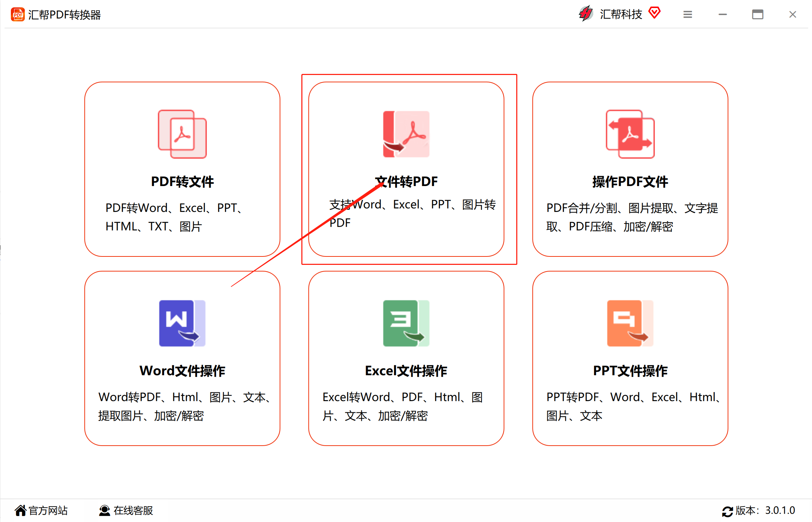
Task: Click the 汇帮PDF转换器 app logo icon
Action: [x=17, y=14]
